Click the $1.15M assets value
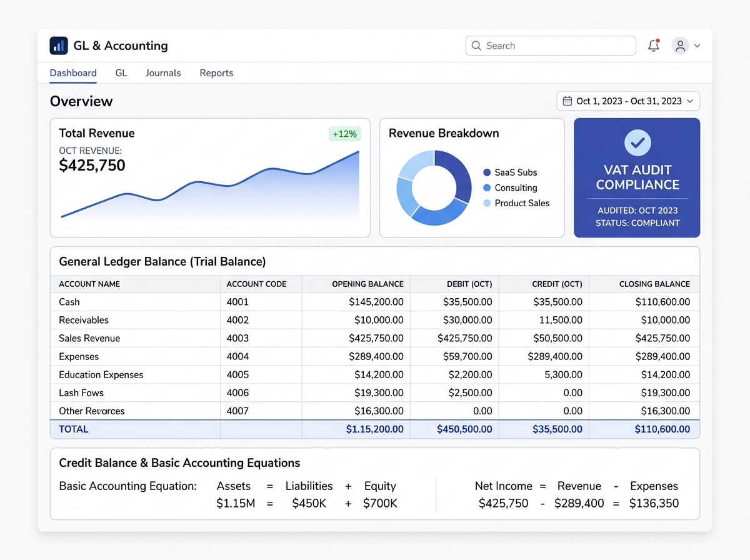The height and width of the screenshot is (560, 750). 236,503
